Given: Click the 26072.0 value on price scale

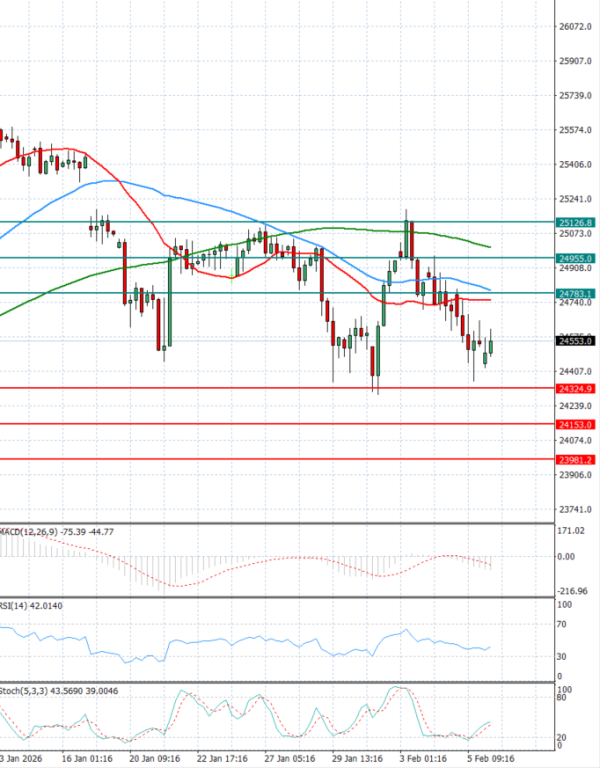Looking at the screenshot, I should tap(574, 27).
